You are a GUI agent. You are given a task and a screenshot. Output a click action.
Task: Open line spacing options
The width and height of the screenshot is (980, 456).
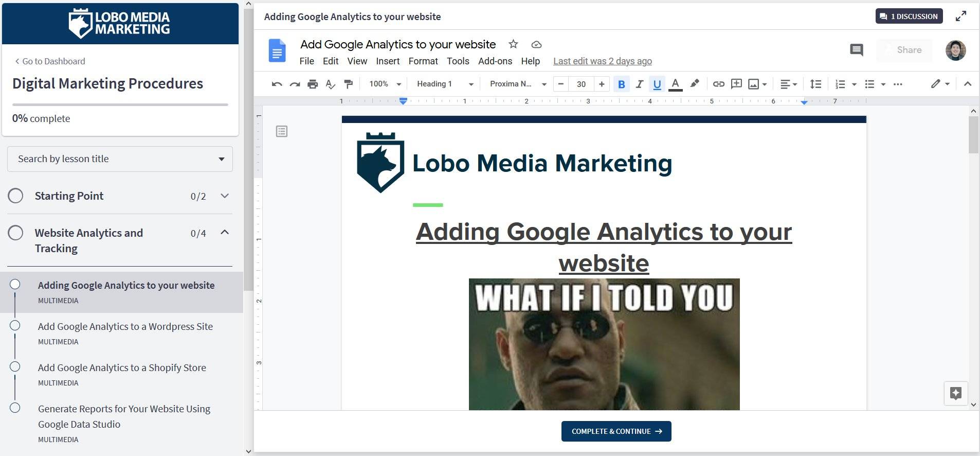[x=815, y=84]
